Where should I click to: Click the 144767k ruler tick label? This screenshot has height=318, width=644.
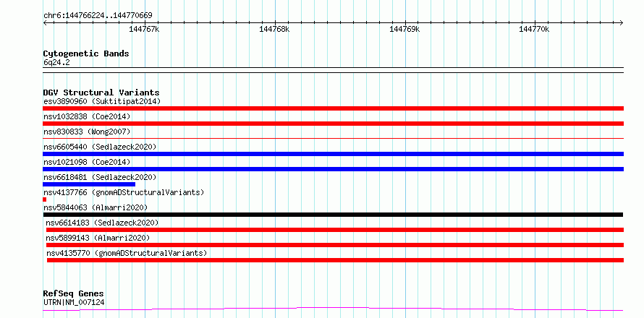point(144,29)
